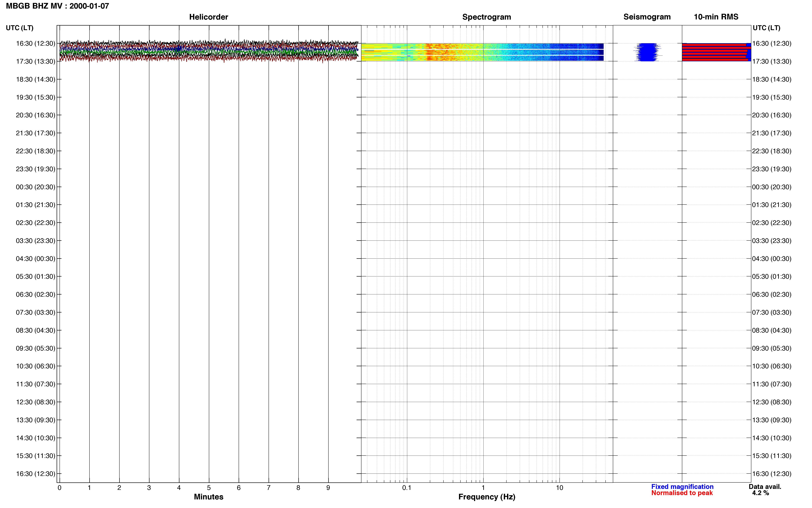Click left-axis time label '17:30 (13:30)'
The height and width of the screenshot is (508, 812).
36,61
